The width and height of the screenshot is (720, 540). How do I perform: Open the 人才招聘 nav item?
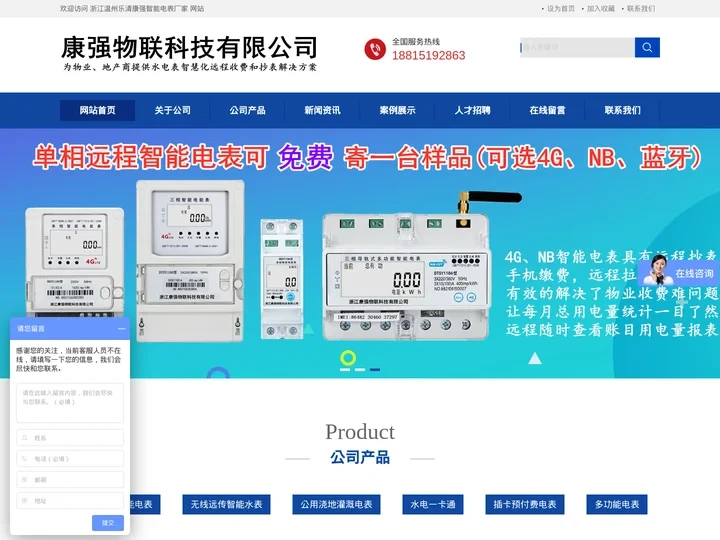coord(472,110)
